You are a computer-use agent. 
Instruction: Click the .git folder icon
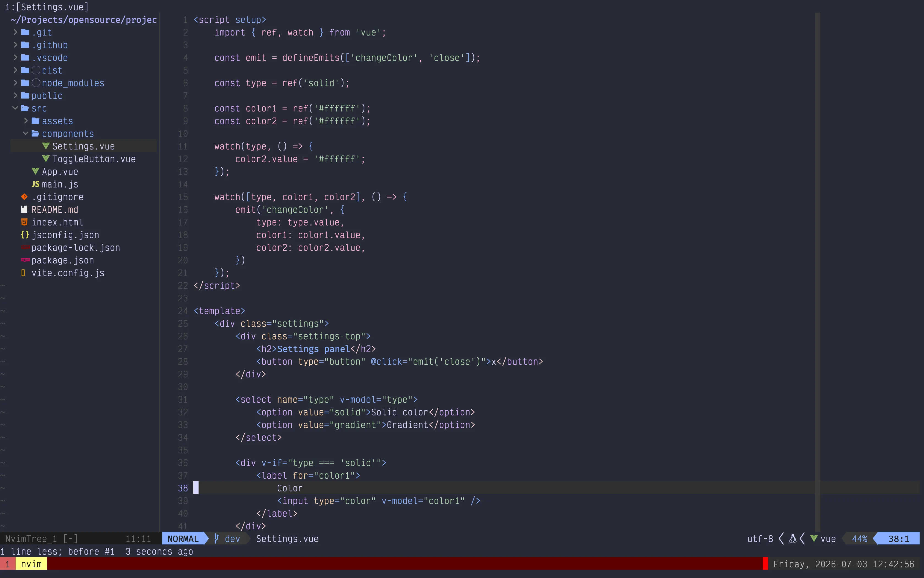[25, 32]
